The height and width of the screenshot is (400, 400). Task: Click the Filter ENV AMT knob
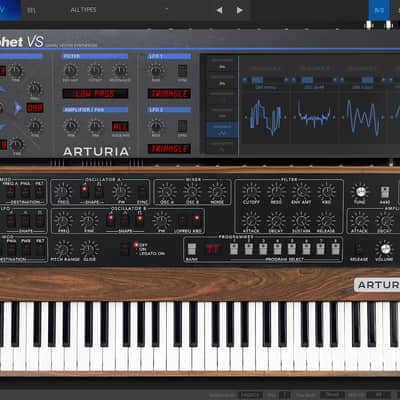coord(301,191)
